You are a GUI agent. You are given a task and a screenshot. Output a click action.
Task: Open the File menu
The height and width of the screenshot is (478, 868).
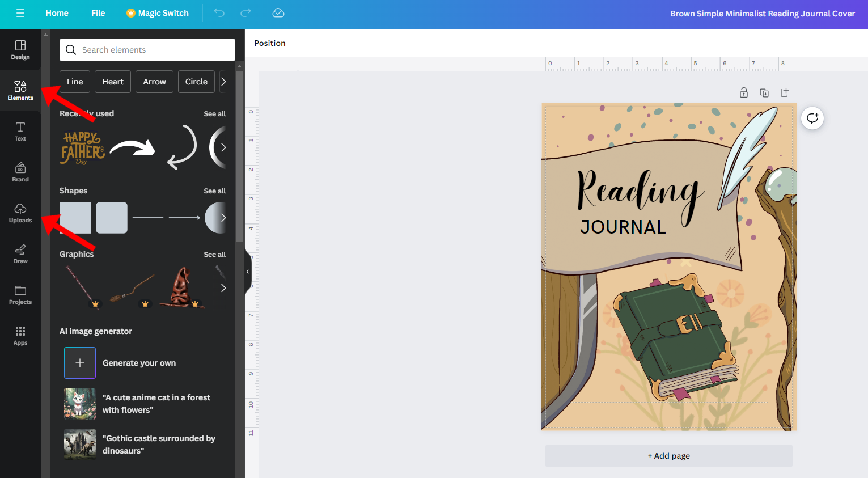[98, 13]
